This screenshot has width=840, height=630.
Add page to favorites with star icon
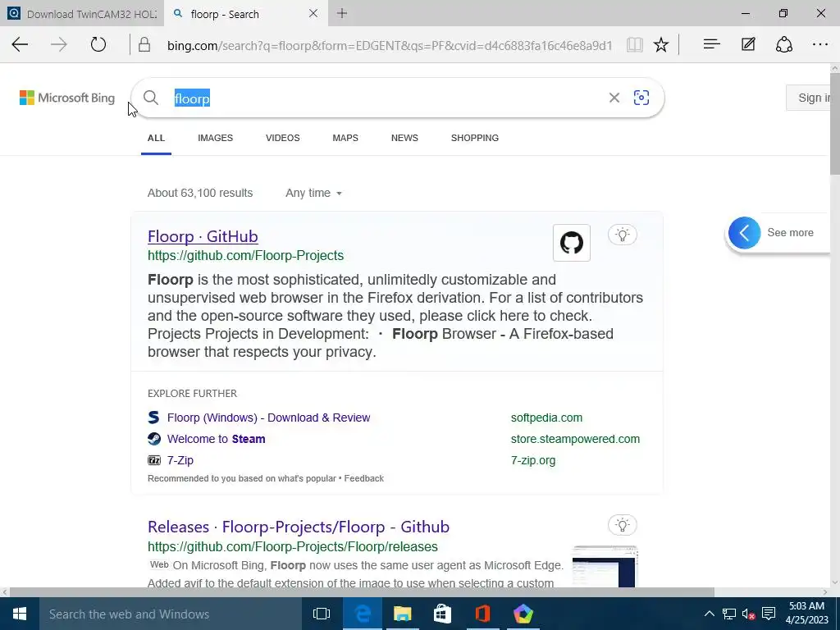[661, 45]
